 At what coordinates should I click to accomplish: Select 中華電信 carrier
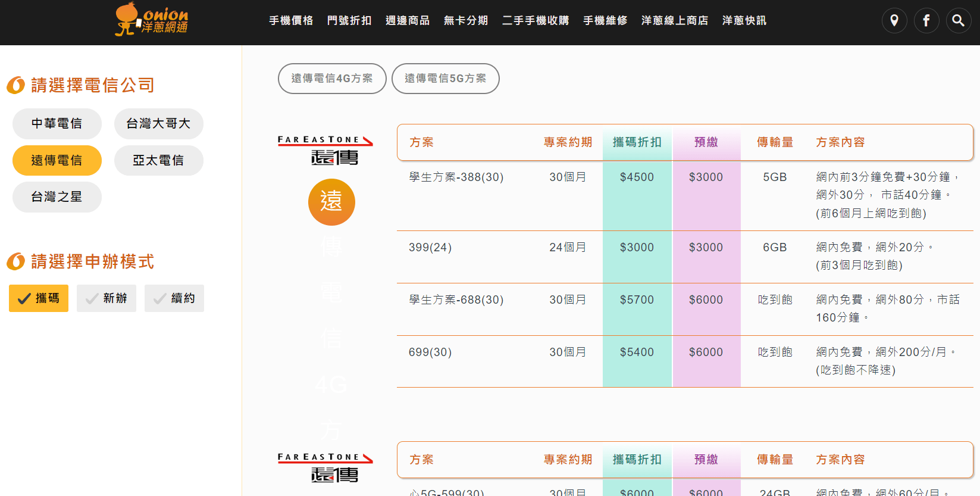tap(57, 124)
